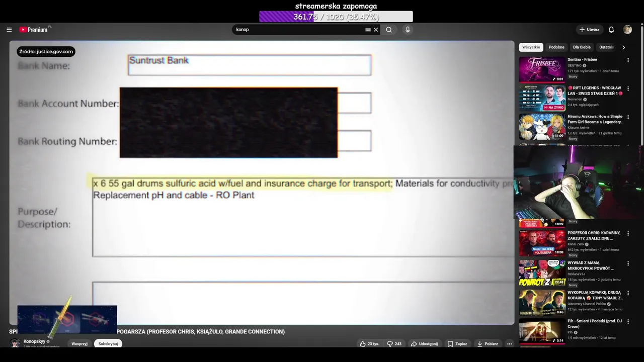Open options menu for Pih - Śmierć i Podatki
The height and width of the screenshot is (362, 644).
point(628,322)
